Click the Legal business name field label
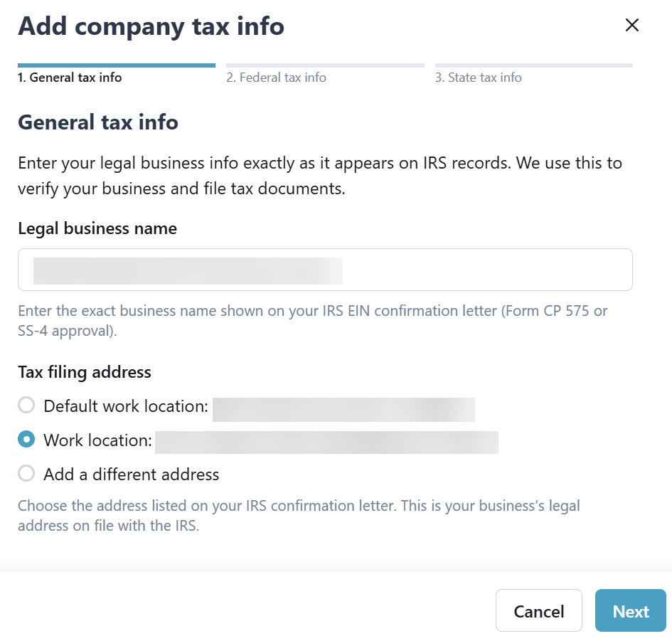Screen dimensions: 672x641 tap(97, 228)
